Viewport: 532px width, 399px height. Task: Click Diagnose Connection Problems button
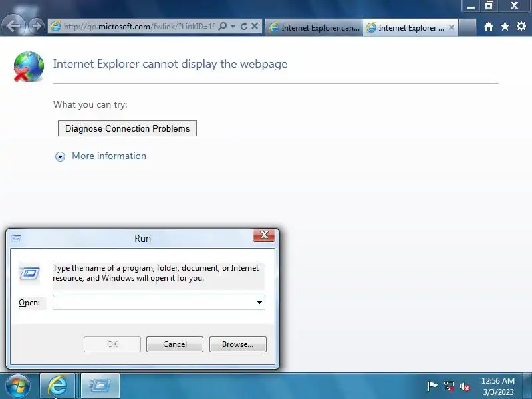(127, 128)
